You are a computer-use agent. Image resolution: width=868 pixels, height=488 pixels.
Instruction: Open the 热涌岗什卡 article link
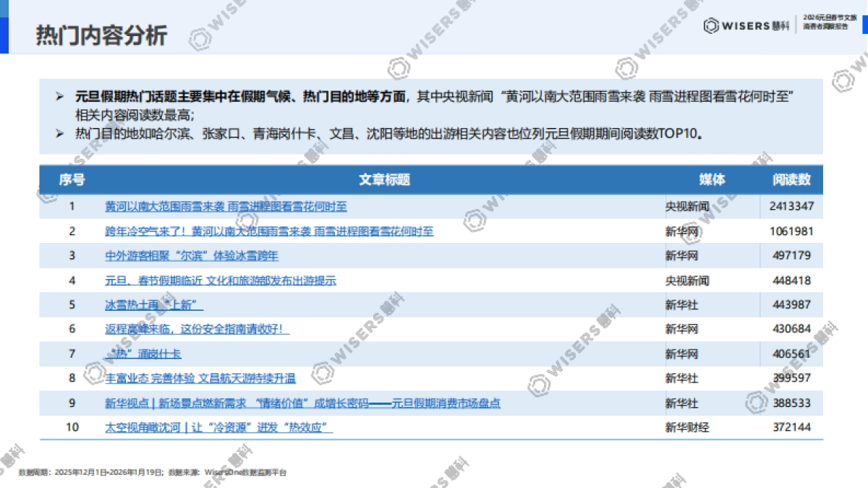click(x=142, y=354)
